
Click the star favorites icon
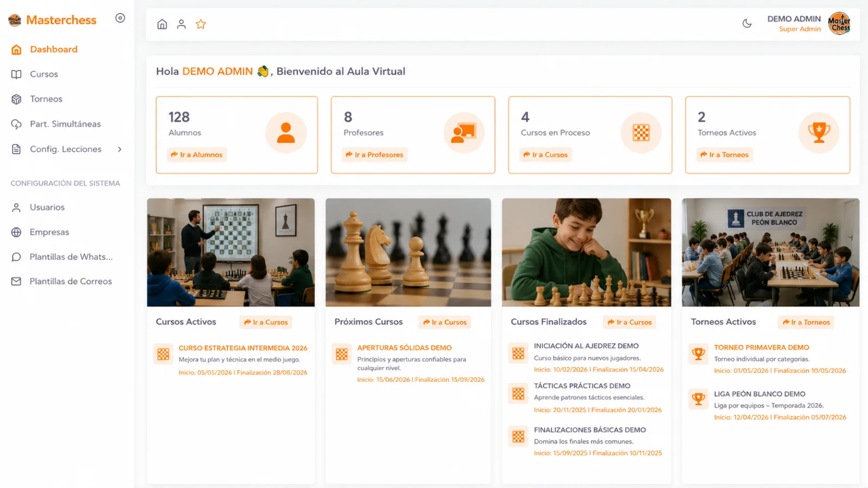coord(201,24)
